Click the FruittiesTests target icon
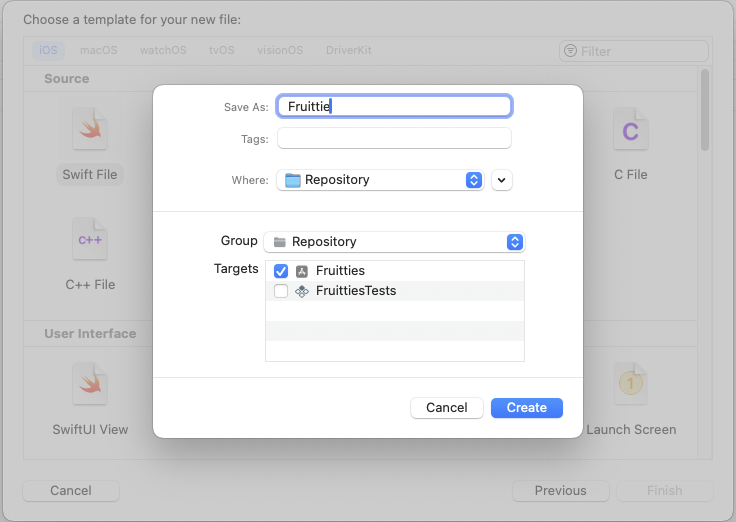Image resolution: width=736 pixels, height=522 pixels. pos(302,291)
